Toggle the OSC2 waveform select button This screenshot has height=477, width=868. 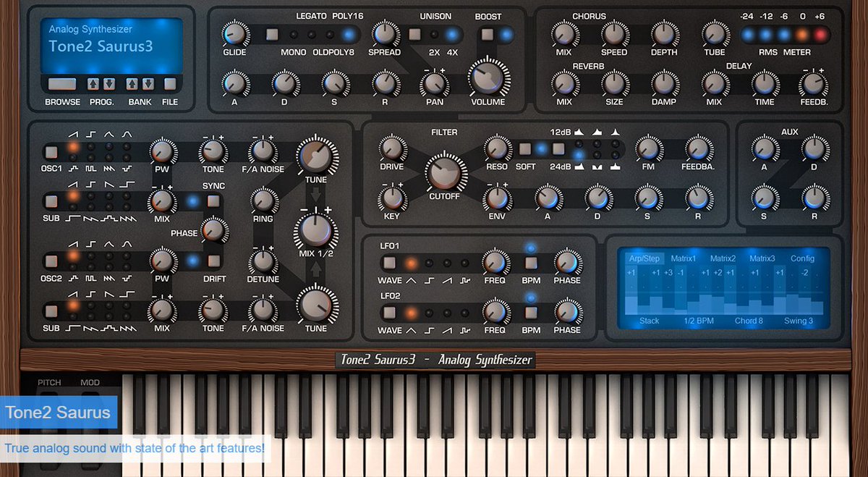pyautogui.click(x=50, y=261)
